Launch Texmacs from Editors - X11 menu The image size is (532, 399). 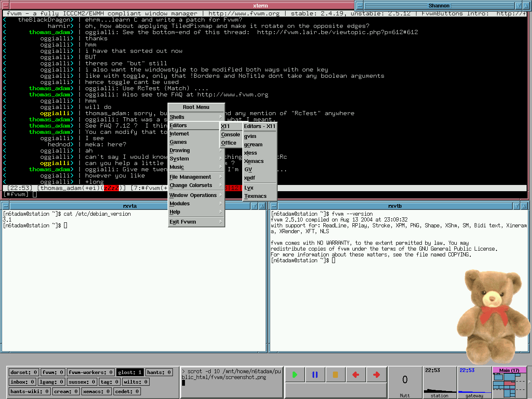[x=260, y=196]
